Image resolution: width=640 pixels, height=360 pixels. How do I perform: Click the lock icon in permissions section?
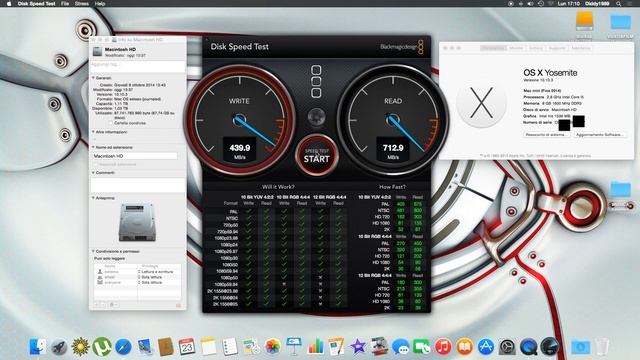pos(178,305)
